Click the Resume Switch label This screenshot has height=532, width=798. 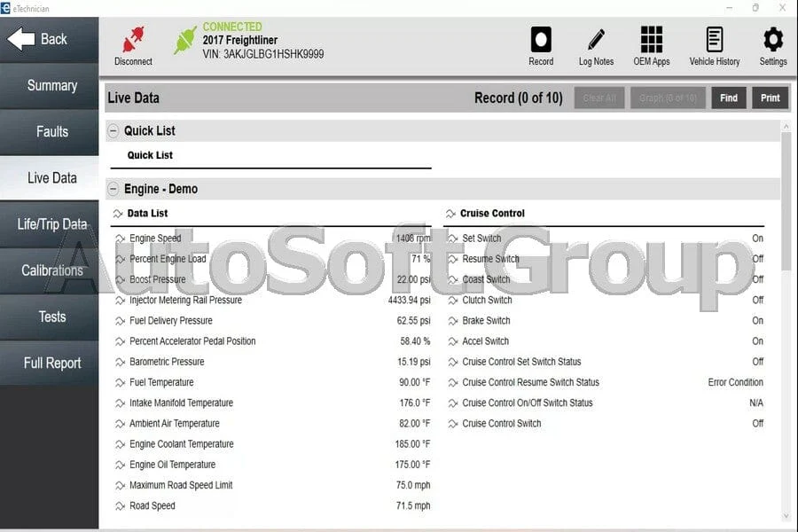[490, 259]
